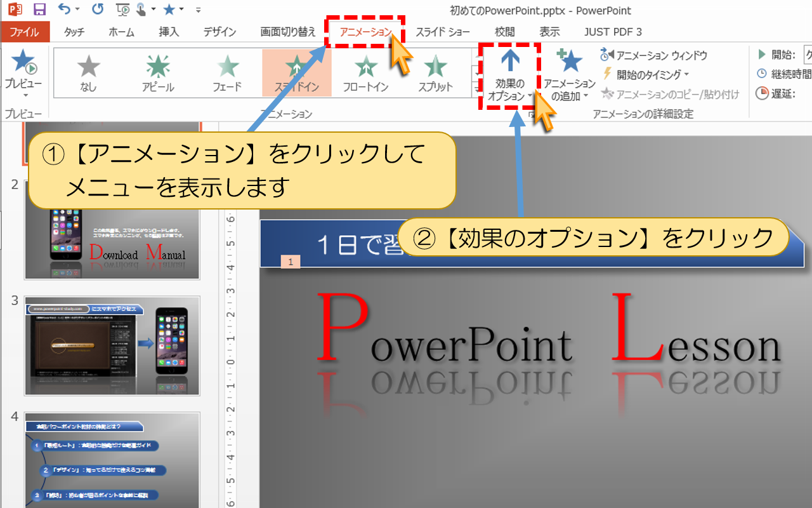This screenshot has height=508, width=812.
Task: Switch to the スライド ショー tab
Action: click(443, 32)
